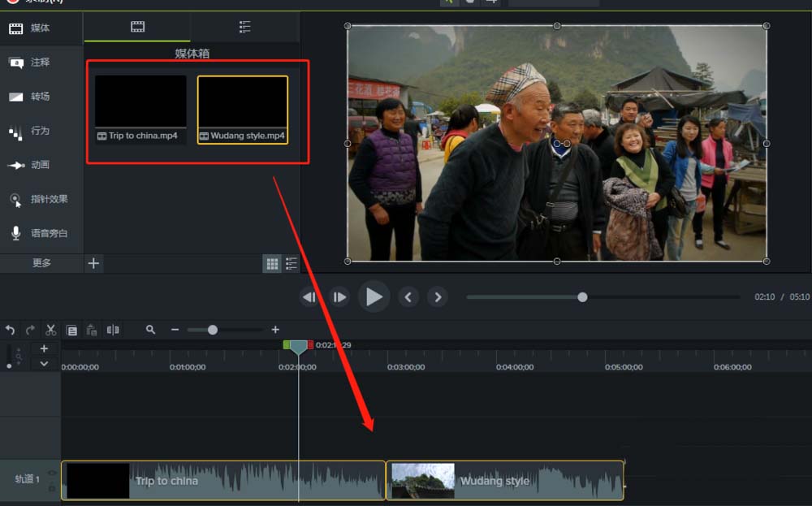This screenshot has height=506, width=812.
Task: Click the track options chevron below the plus
Action: coord(44,364)
